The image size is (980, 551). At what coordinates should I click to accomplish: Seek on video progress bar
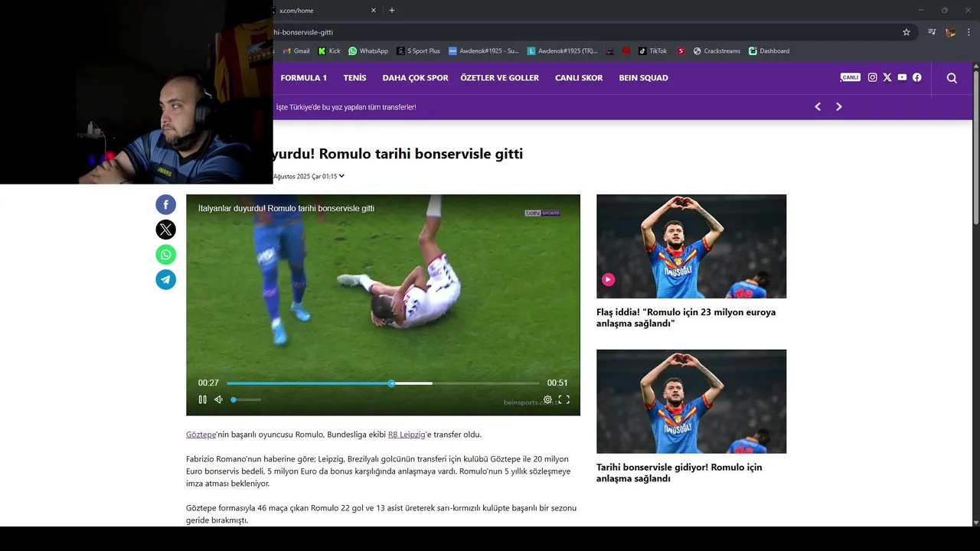coord(383,383)
